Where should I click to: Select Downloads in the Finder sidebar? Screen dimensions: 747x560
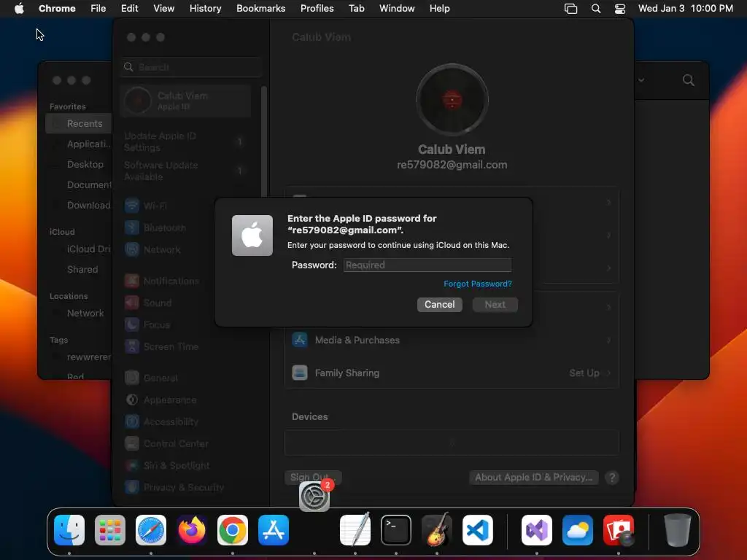point(79,205)
